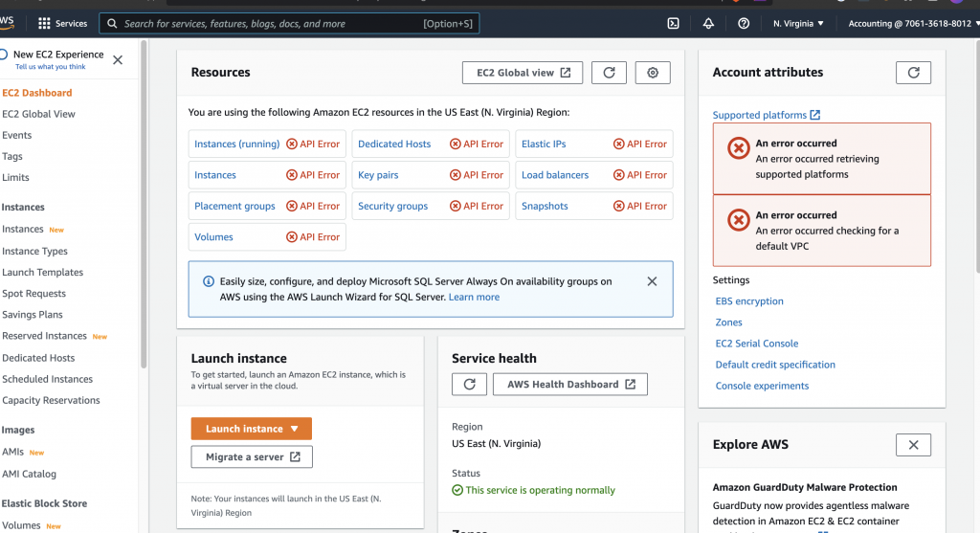This screenshot has height=533, width=980.
Task: Dismiss the SQL Server info banner
Action: coord(652,281)
